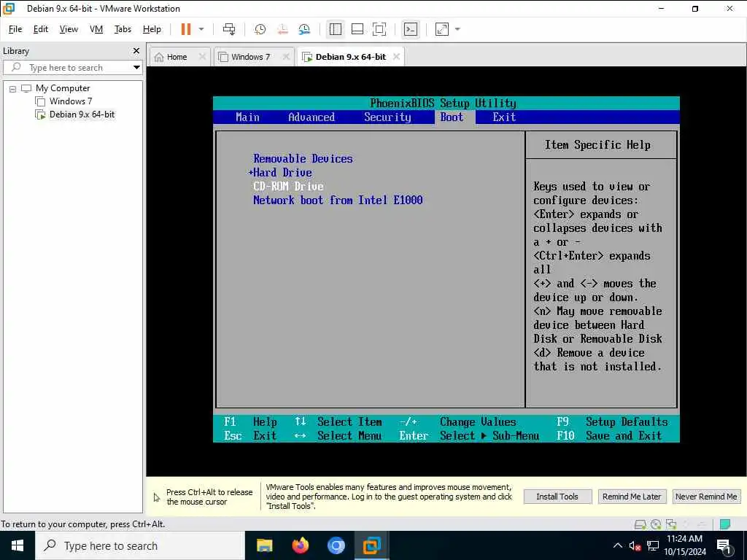
Task: Click the VMware Workstation taskbar icon
Action: coord(371,545)
